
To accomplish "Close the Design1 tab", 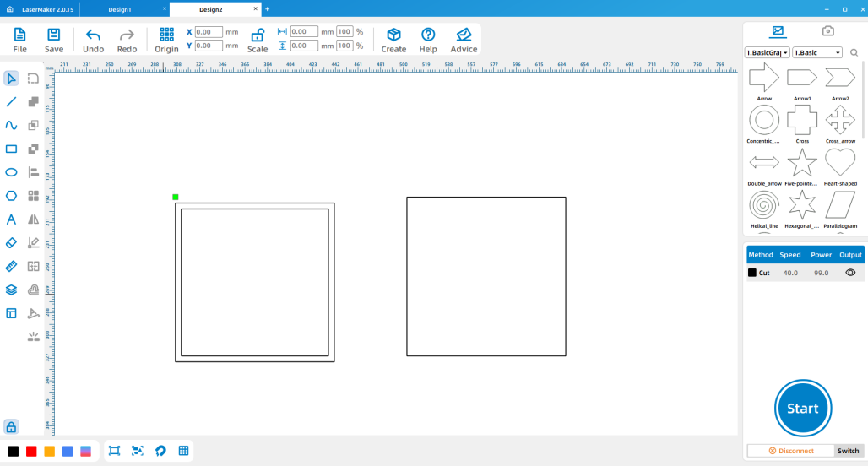I will coord(165,8).
